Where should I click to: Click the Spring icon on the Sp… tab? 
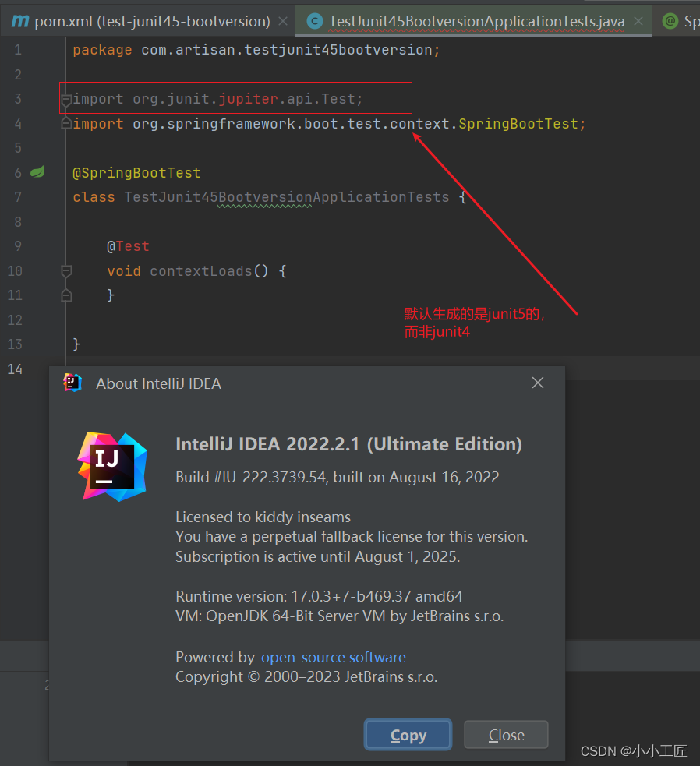pyautogui.click(x=670, y=21)
